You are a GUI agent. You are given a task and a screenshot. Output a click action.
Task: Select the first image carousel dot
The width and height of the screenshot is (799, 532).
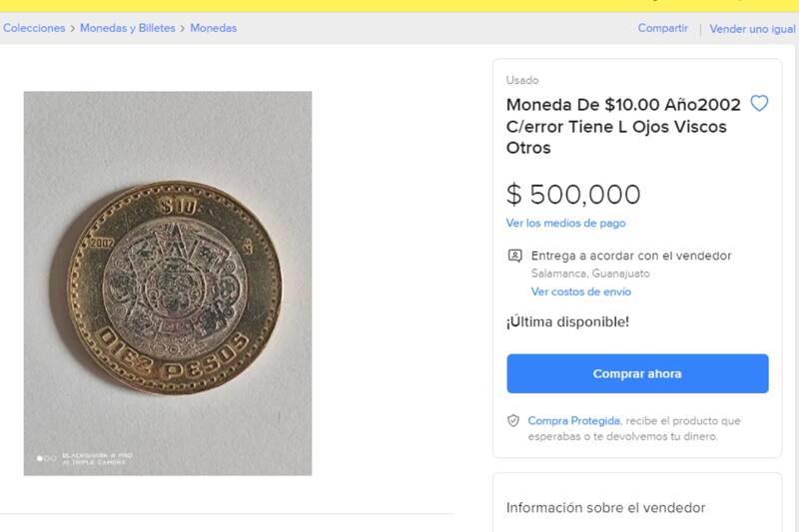40,458
